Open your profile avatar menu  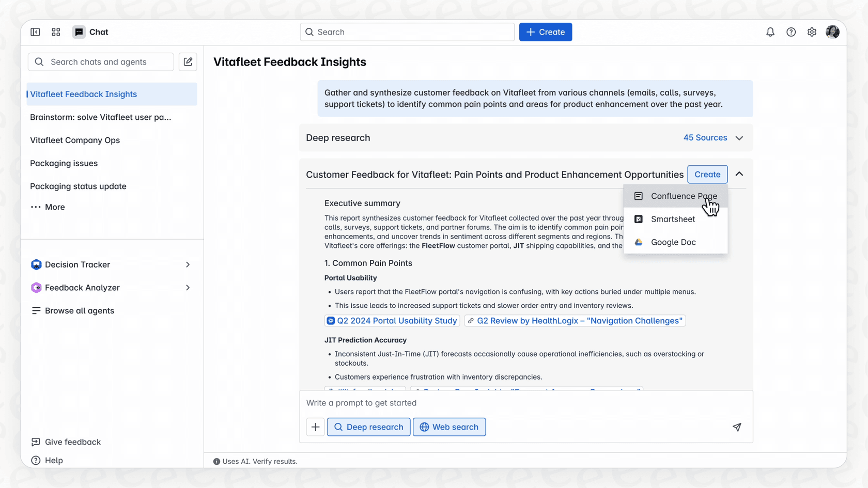[x=832, y=32]
